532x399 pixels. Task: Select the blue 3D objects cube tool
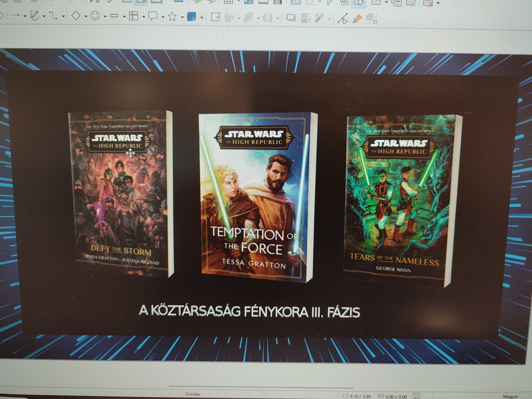(x=191, y=17)
